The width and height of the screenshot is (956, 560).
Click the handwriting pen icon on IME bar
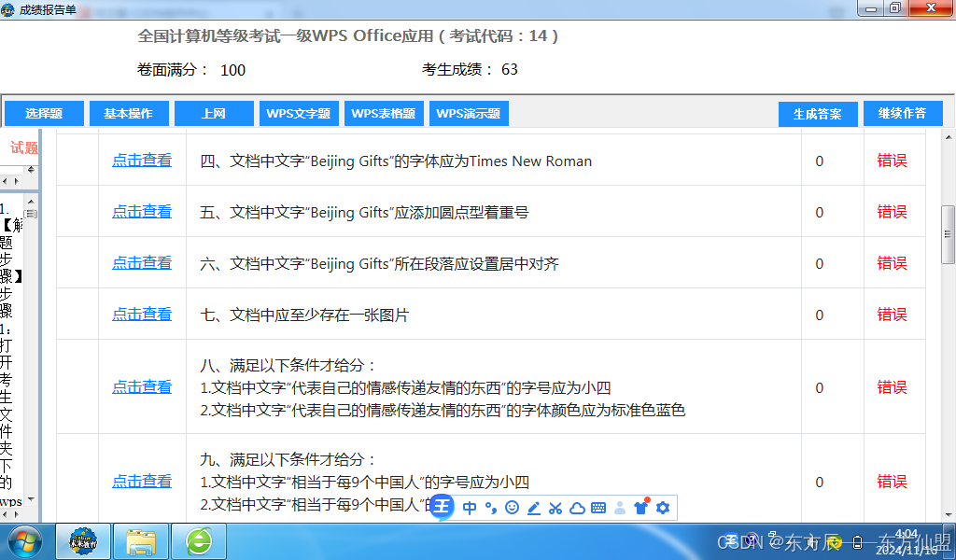pyautogui.click(x=533, y=508)
